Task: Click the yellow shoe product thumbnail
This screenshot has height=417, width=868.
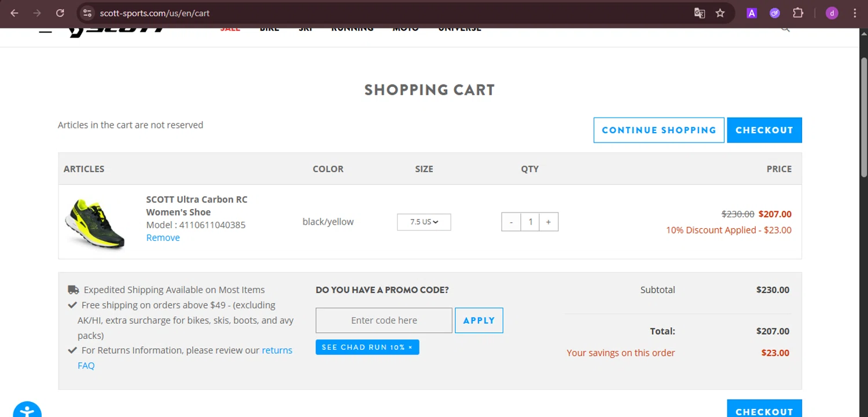Action: point(95,223)
